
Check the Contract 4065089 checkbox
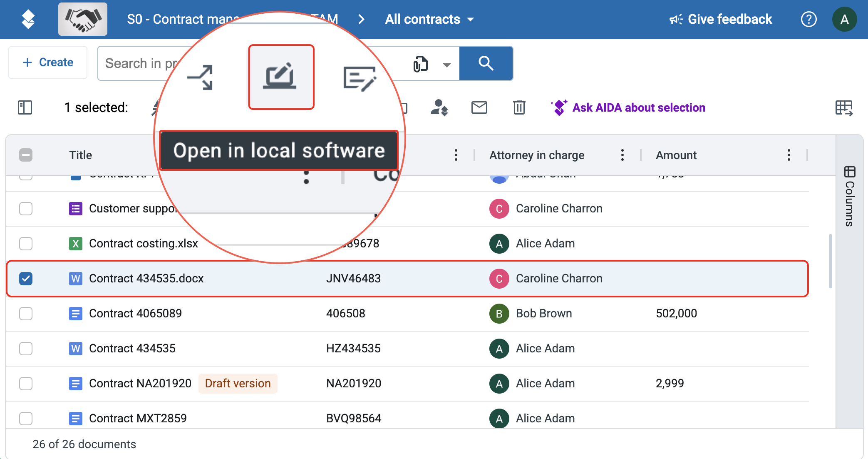click(26, 313)
